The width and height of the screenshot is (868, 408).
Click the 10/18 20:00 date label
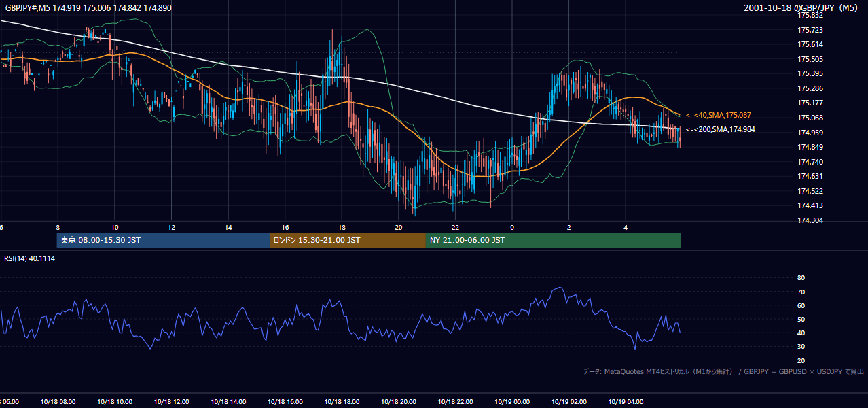tap(399, 401)
